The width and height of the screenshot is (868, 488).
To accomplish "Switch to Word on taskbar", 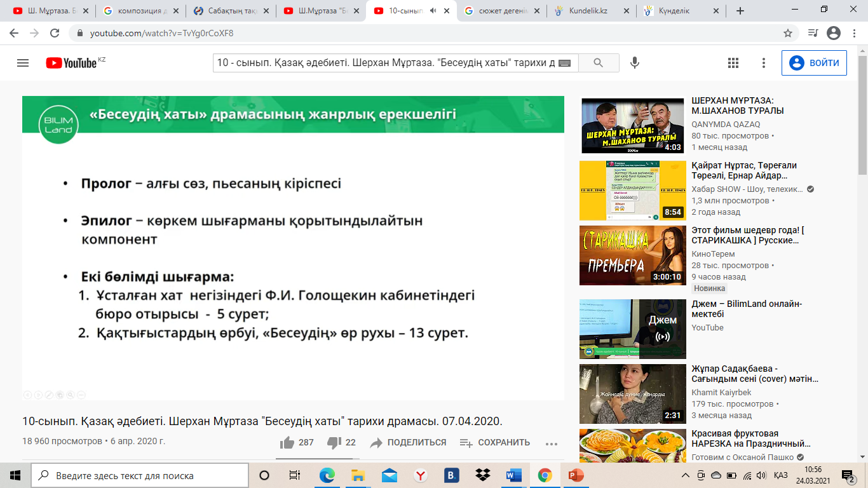I will (x=513, y=475).
